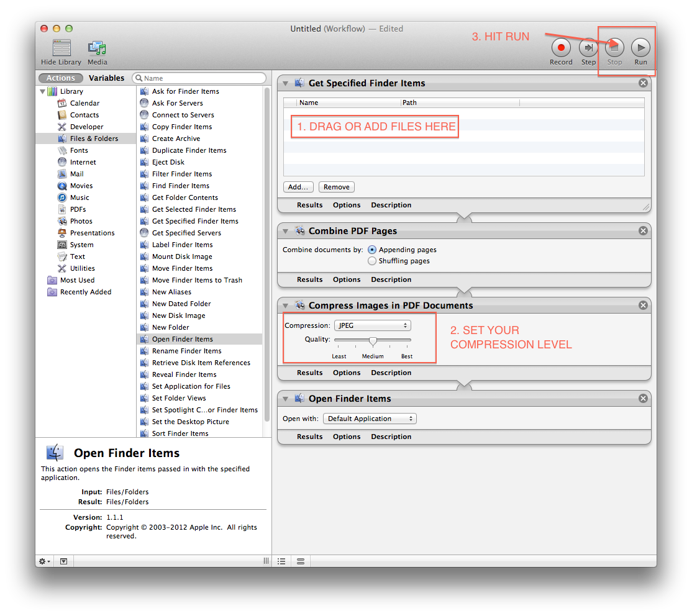Show Options of Open Finder Items action
This screenshot has height=616, width=692.
tap(347, 437)
